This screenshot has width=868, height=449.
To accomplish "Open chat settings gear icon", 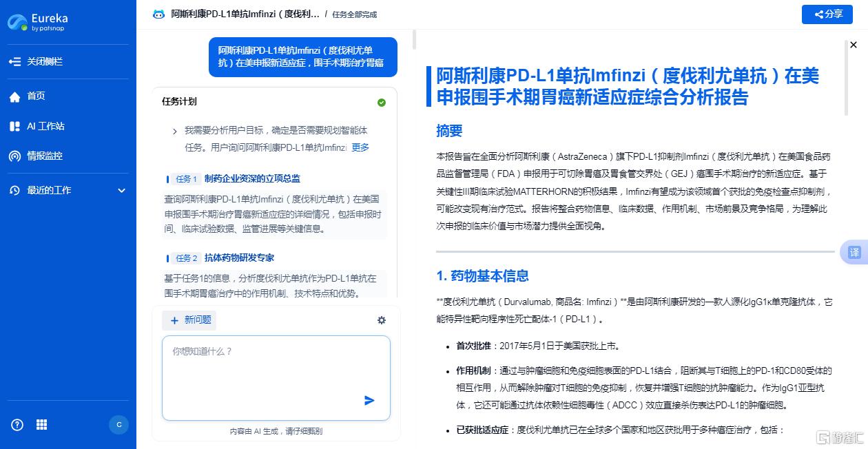I will (382, 320).
